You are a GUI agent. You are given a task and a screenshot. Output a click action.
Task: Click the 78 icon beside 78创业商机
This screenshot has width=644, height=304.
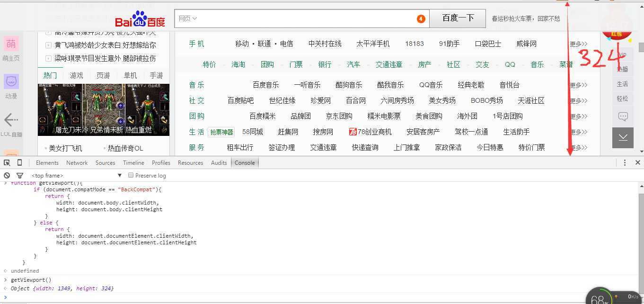tap(353, 132)
